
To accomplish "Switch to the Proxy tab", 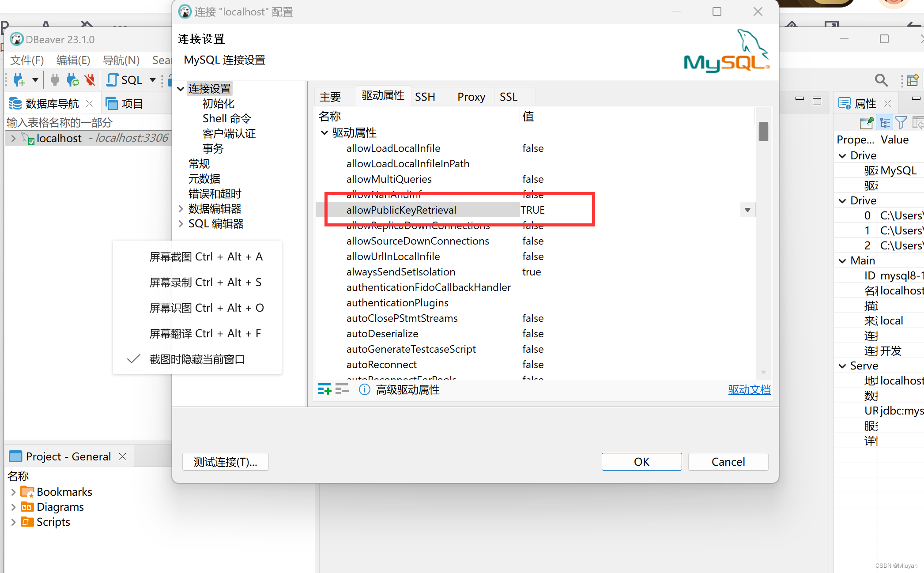I will (471, 96).
